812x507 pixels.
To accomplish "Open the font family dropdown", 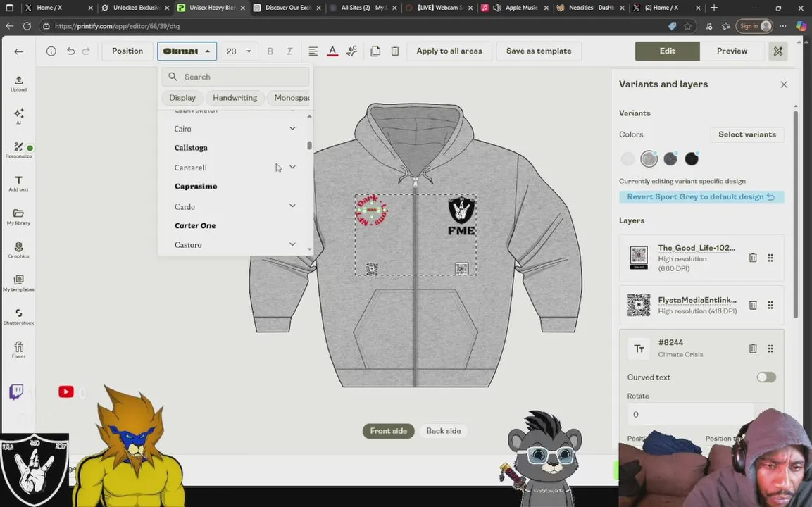I will click(187, 51).
